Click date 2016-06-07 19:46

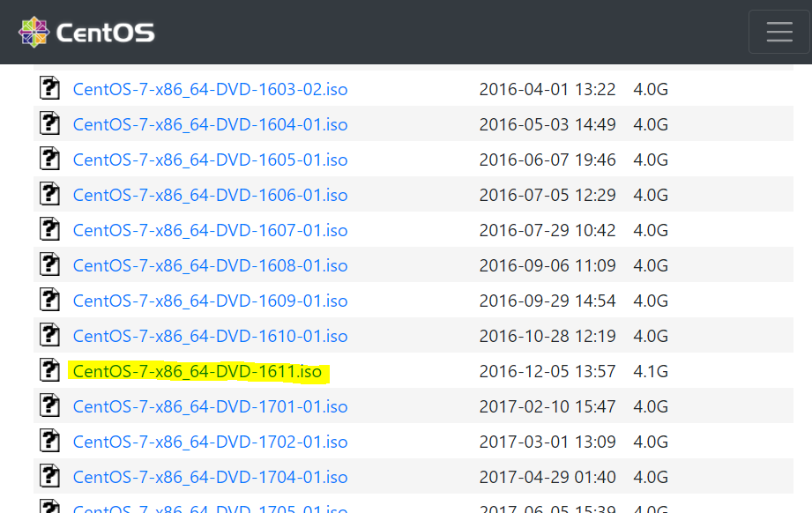coord(548,160)
